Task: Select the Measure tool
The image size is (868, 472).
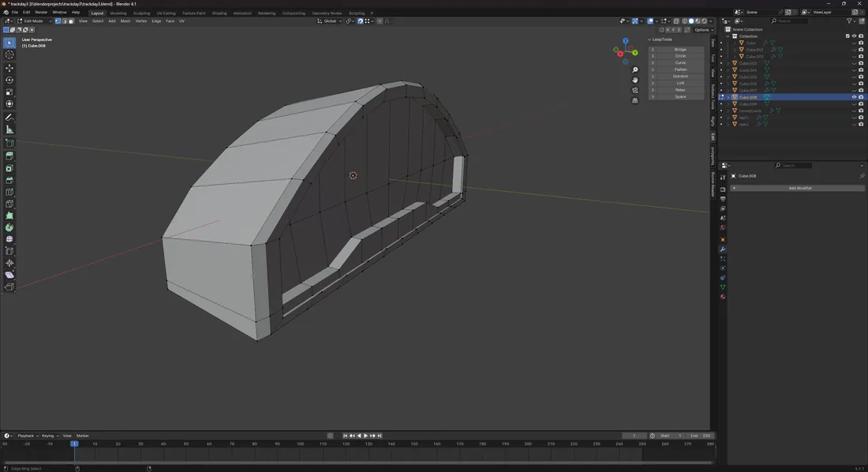Action: tap(9, 129)
